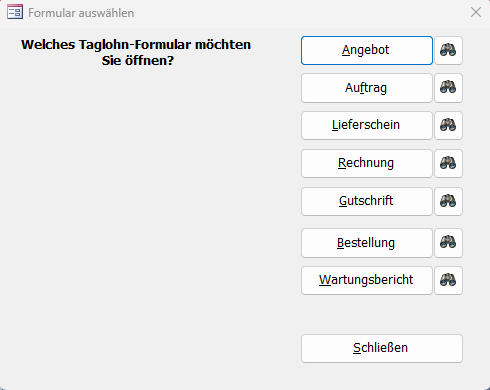
Task: Close the Formular auswählen dialog with X
Action: click(476, 12)
